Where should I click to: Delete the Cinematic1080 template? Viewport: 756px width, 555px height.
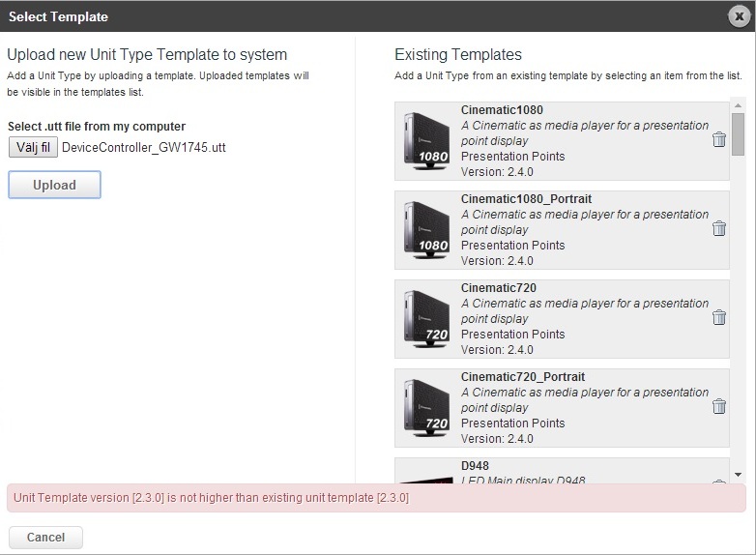[x=718, y=140]
